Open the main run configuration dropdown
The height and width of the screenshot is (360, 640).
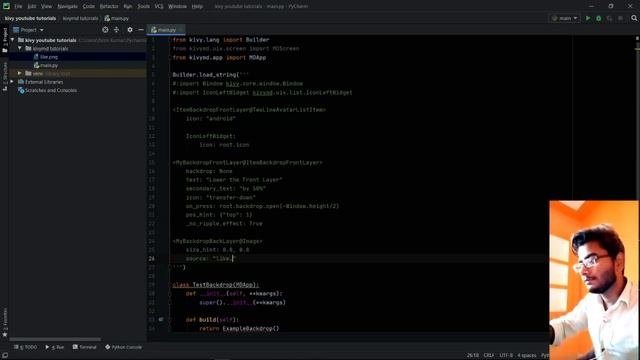pyautogui.click(x=565, y=18)
